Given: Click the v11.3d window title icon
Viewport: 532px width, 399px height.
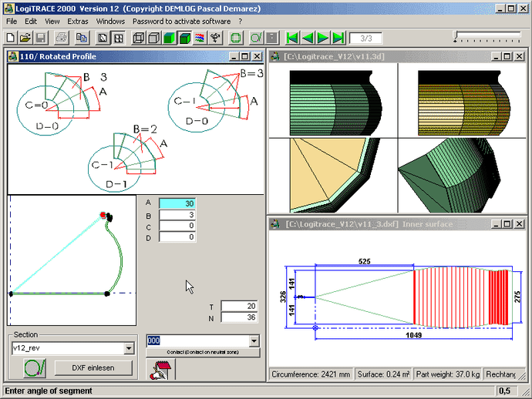Looking at the screenshot, I should [x=274, y=56].
